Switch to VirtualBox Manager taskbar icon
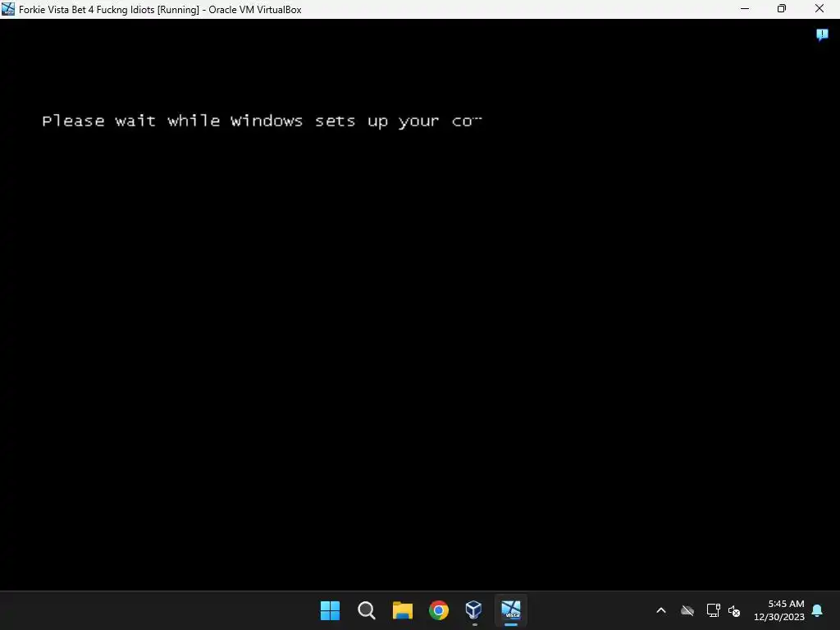Viewport: 840px width, 630px height. 474,610
